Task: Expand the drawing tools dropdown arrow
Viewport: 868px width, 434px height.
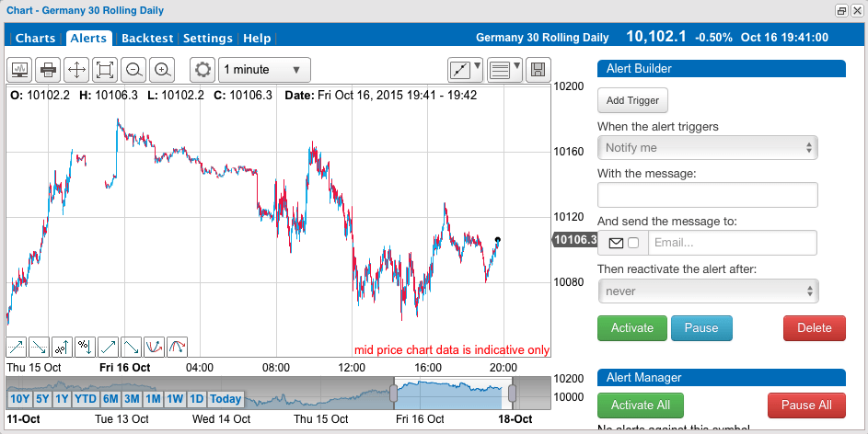Action: tap(477, 66)
